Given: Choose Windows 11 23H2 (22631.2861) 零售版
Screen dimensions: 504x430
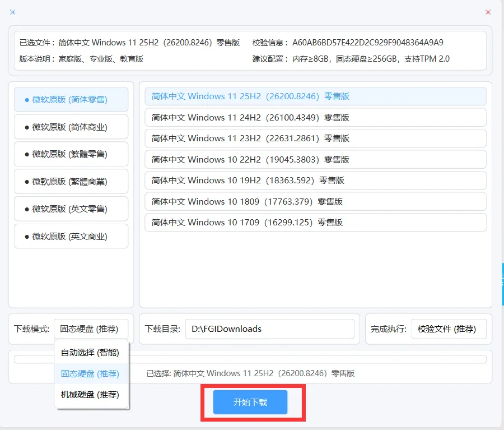Looking at the screenshot, I should pos(315,138).
